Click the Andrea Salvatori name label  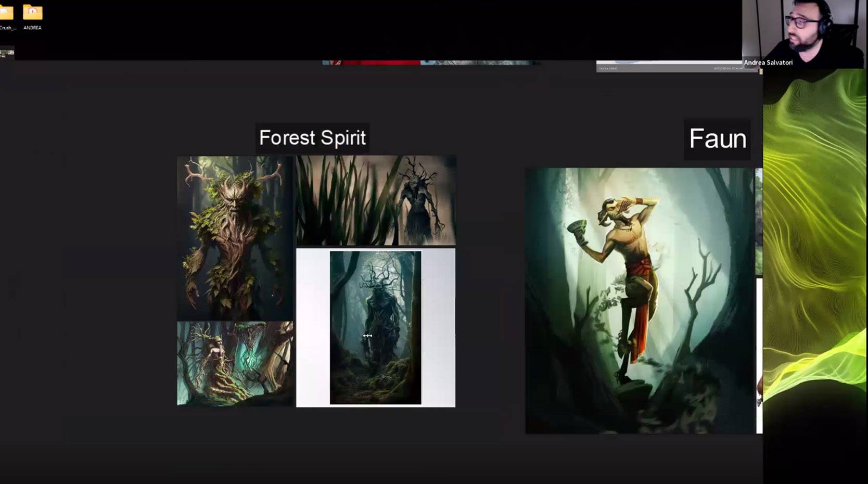pos(768,62)
